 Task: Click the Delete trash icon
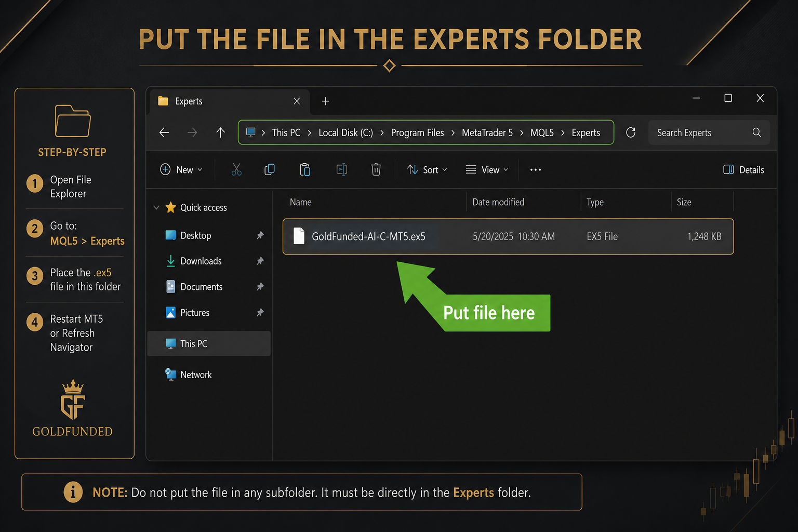click(376, 169)
